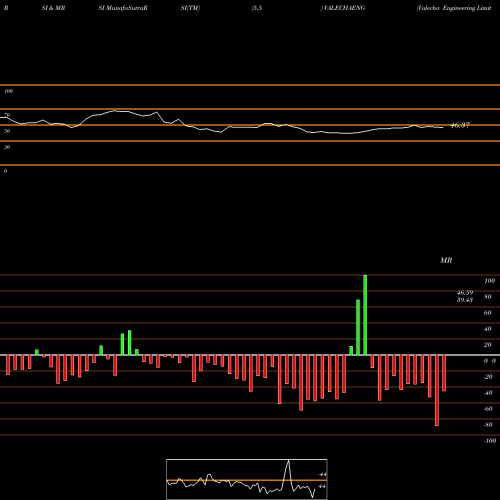
Task: Click the MR axis label -80
Action: [x=488, y=425]
